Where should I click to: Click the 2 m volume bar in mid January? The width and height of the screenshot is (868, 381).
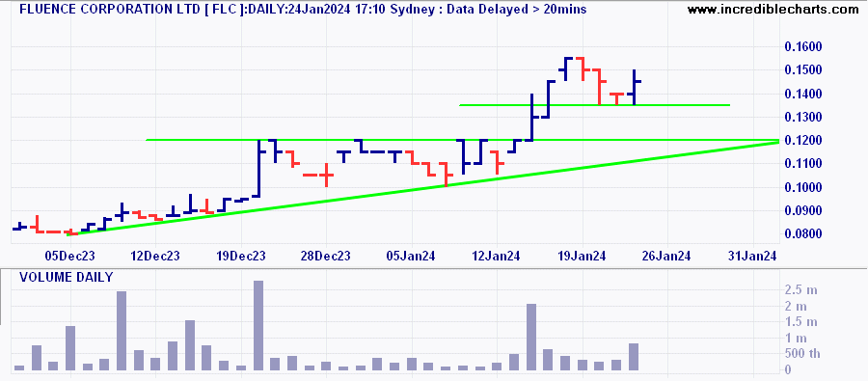[531, 338]
